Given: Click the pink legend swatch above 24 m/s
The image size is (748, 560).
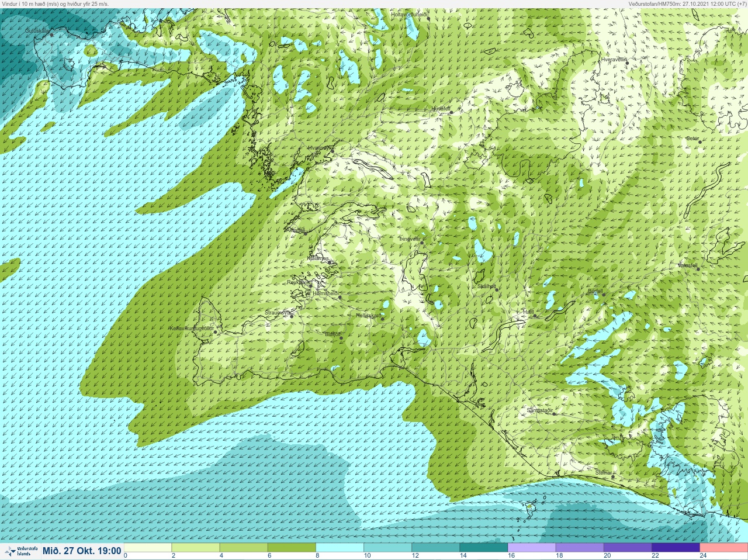Looking at the screenshot, I should [x=724, y=547].
